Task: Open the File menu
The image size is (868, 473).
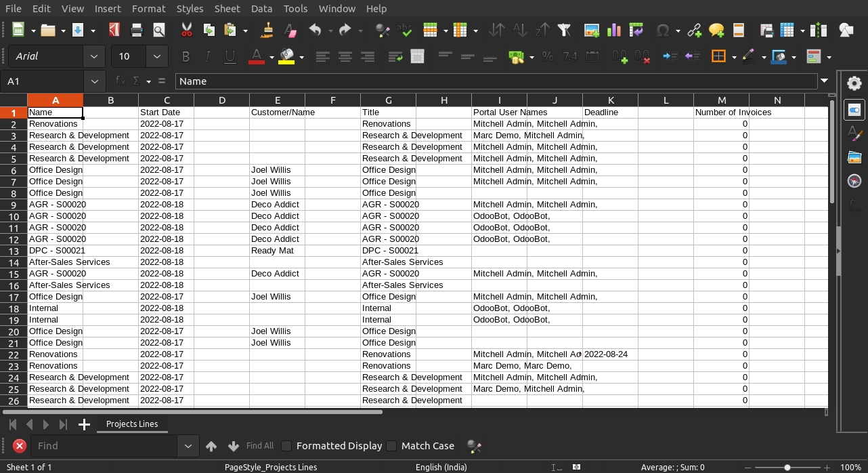Action: point(13,9)
